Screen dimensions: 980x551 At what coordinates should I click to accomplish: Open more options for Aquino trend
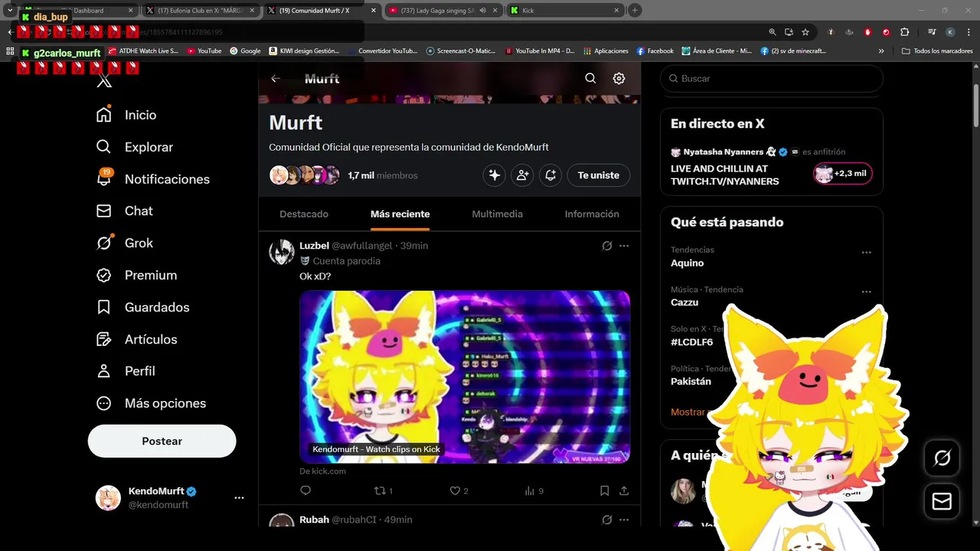tap(866, 253)
